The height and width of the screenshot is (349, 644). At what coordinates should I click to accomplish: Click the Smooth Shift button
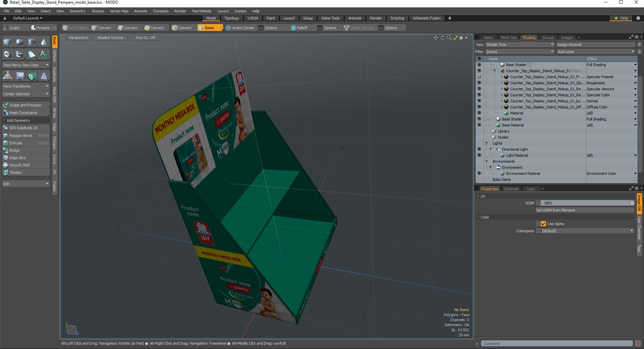(x=26, y=165)
